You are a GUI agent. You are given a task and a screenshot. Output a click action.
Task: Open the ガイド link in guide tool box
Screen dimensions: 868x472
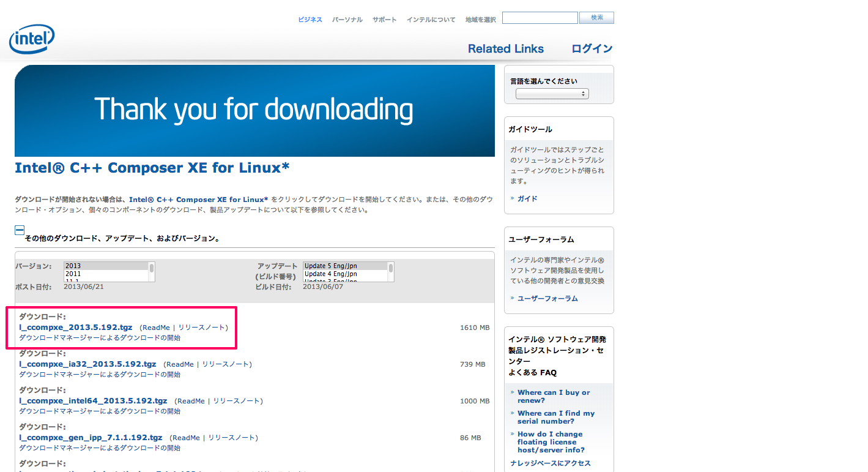click(x=527, y=199)
